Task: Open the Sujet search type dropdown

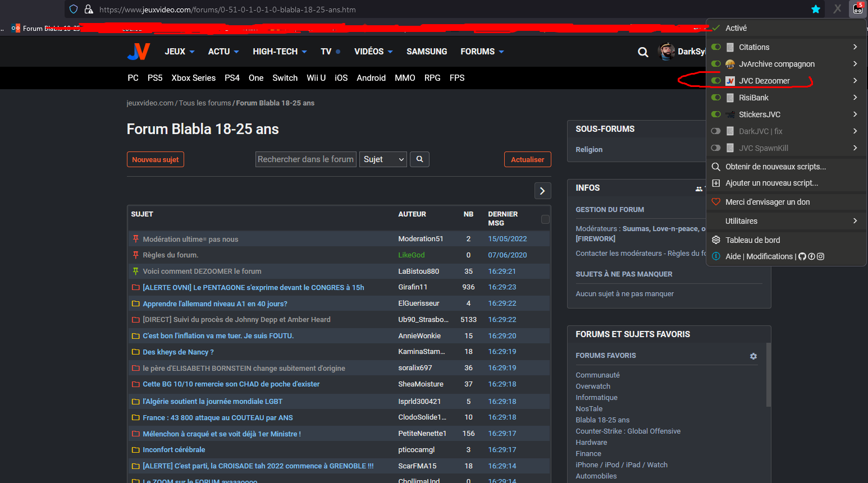Action: [383, 159]
